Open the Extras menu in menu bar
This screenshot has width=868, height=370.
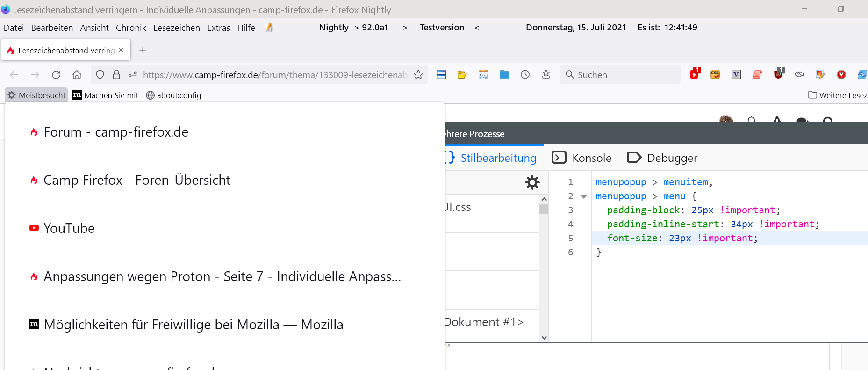pos(218,28)
